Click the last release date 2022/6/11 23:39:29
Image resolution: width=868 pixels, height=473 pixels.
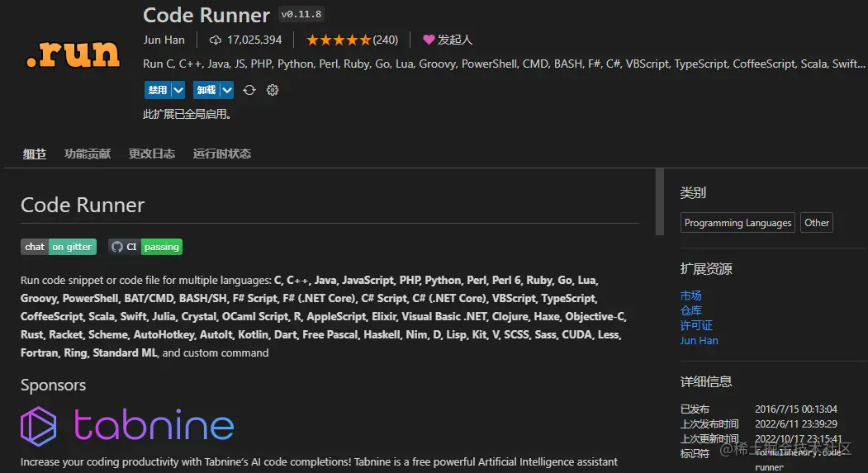796,423
